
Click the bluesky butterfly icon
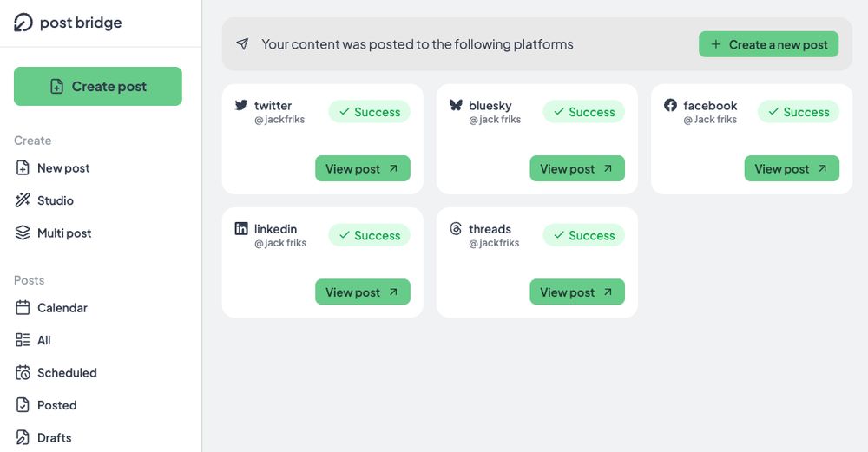tap(456, 105)
